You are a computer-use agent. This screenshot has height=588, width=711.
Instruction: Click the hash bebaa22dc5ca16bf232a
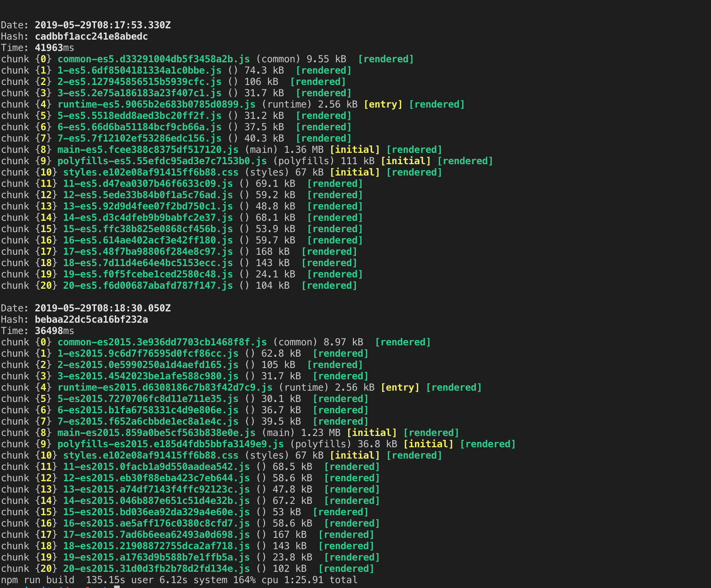pos(91,319)
